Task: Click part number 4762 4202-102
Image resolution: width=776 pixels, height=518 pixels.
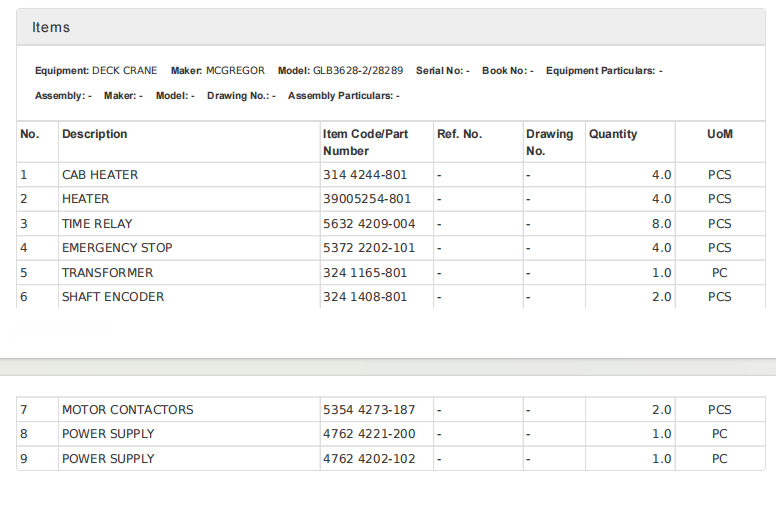Action: (369, 459)
